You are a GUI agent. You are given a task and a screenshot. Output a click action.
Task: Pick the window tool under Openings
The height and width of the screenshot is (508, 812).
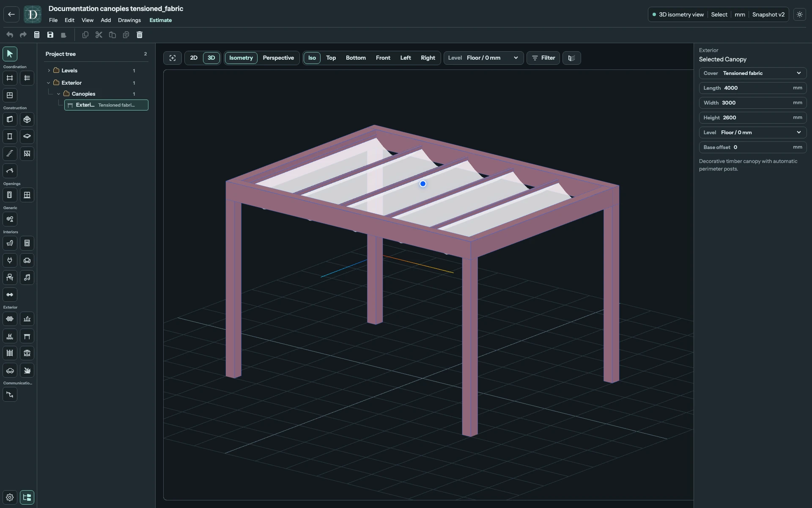(27, 195)
